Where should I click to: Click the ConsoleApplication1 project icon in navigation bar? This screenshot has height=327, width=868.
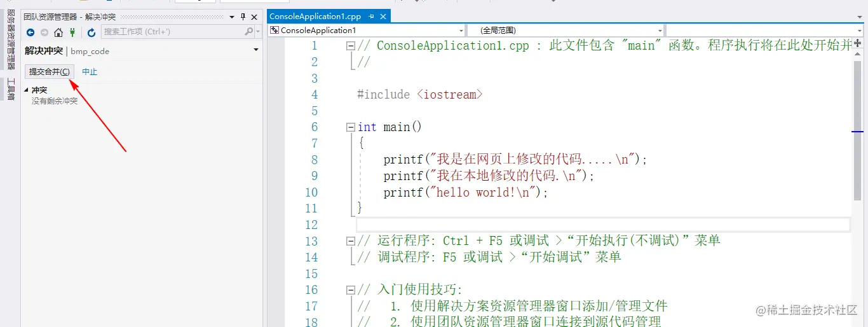point(275,30)
